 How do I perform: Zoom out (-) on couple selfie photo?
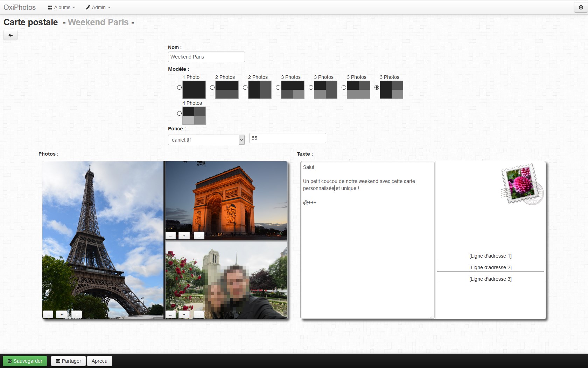[199, 314]
